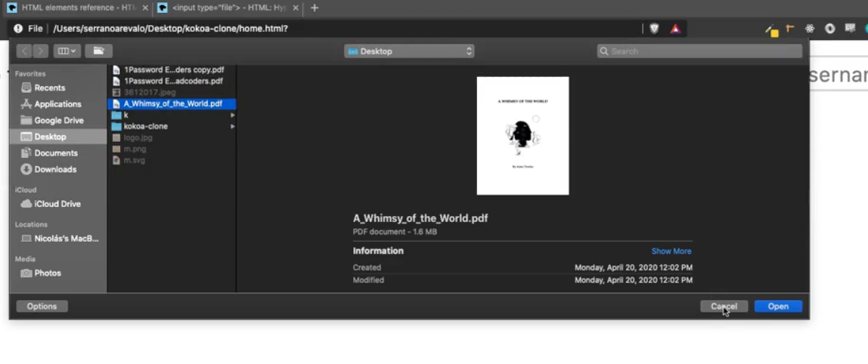
Task: Open the Desktop location popup menu
Action: (x=409, y=51)
